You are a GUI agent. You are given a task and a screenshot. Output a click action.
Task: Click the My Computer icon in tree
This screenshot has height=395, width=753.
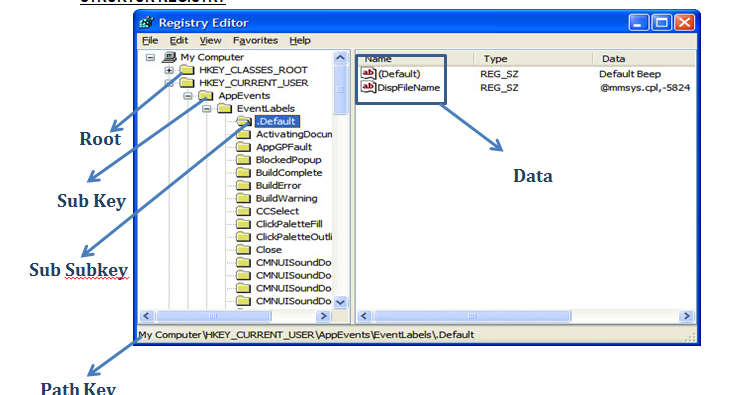169,57
